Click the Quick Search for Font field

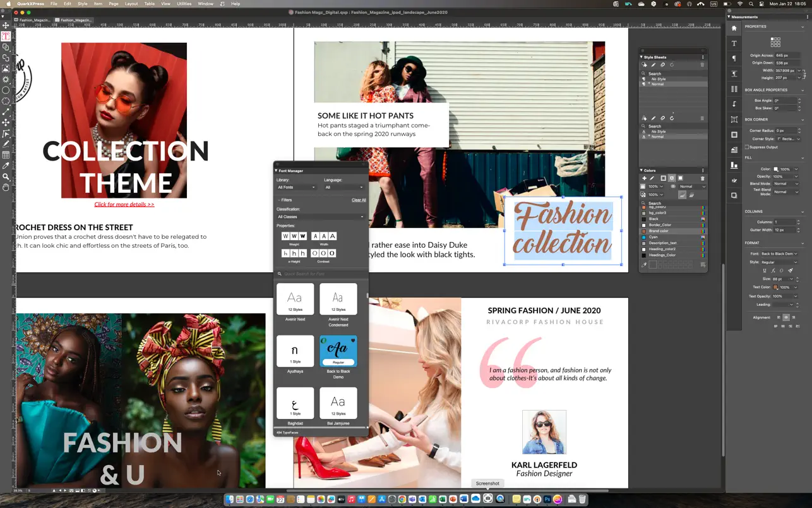[321, 274]
